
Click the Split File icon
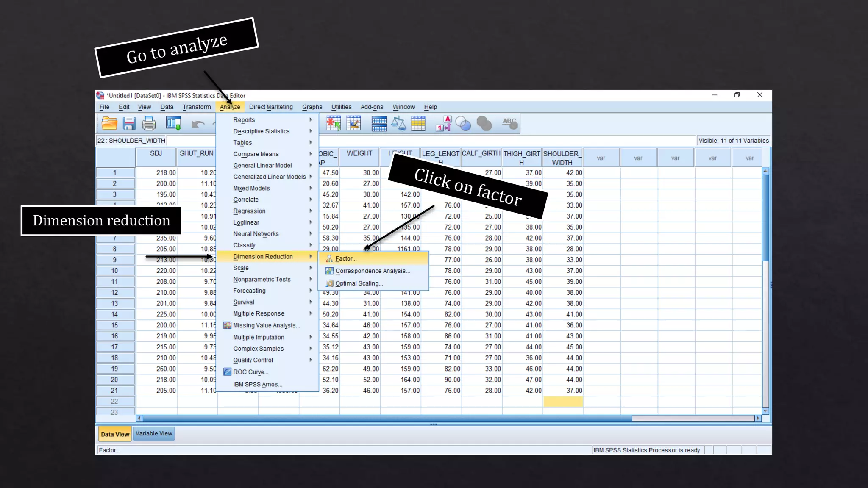coord(378,124)
